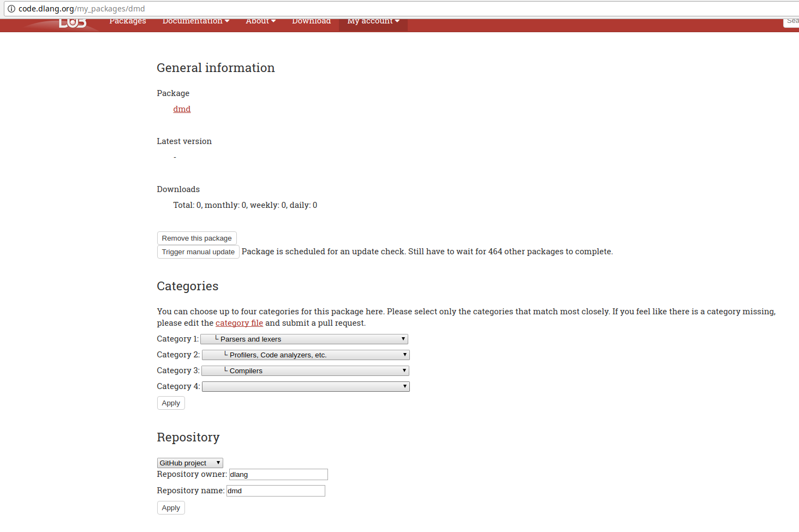Open Category 3 dropdown showing Compilers
The height and width of the screenshot is (532, 799).
tap(305, 370)
